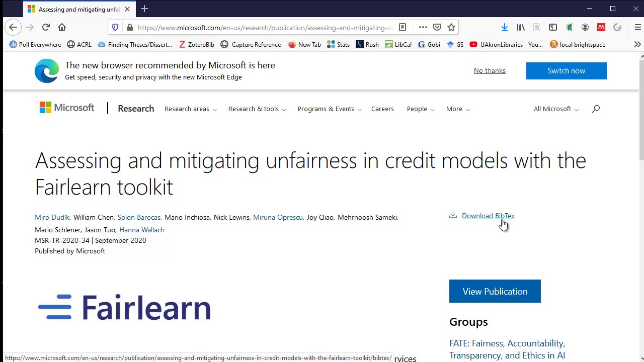644x362 pixels.
Task: Open the Careers nav item
Action: coord(382,109)
